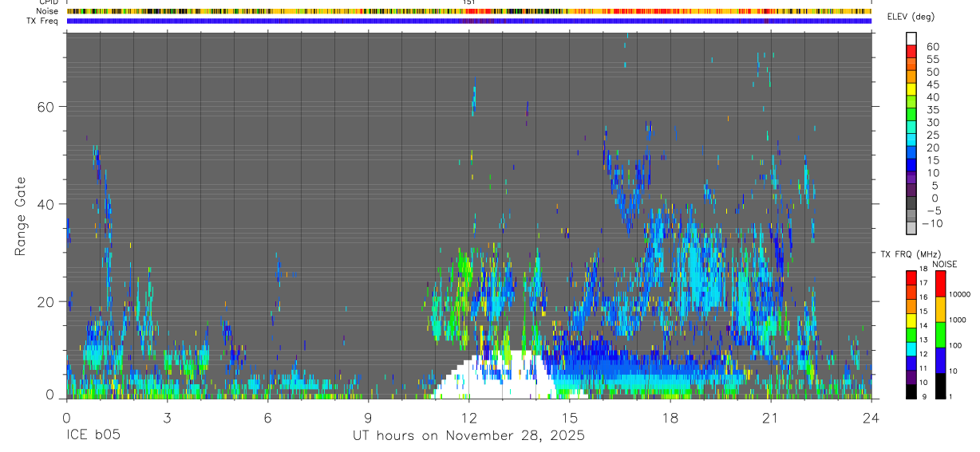
Task: Click the ELEV colorbar label '45'
Action: click(x=931, y=85)
